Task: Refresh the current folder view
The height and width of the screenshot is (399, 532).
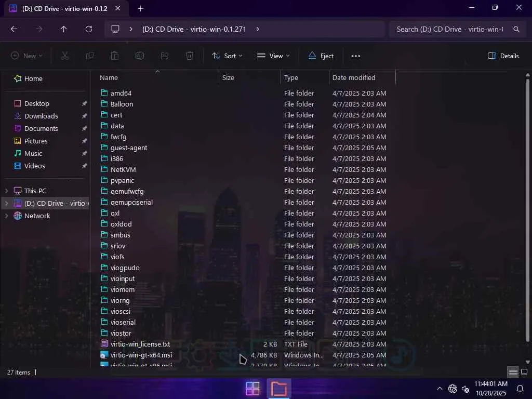Action: 89,29
